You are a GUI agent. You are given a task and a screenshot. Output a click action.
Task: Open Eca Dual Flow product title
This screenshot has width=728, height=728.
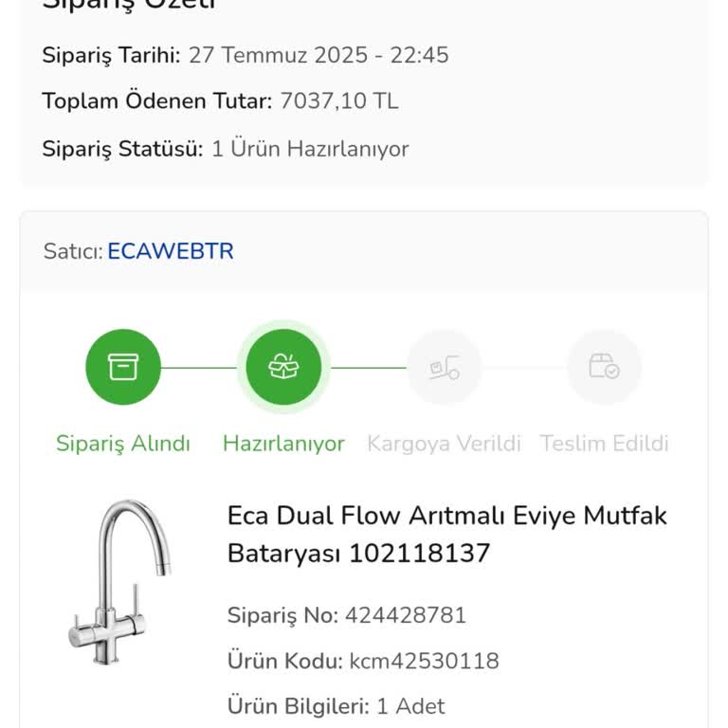pos(446,534)
